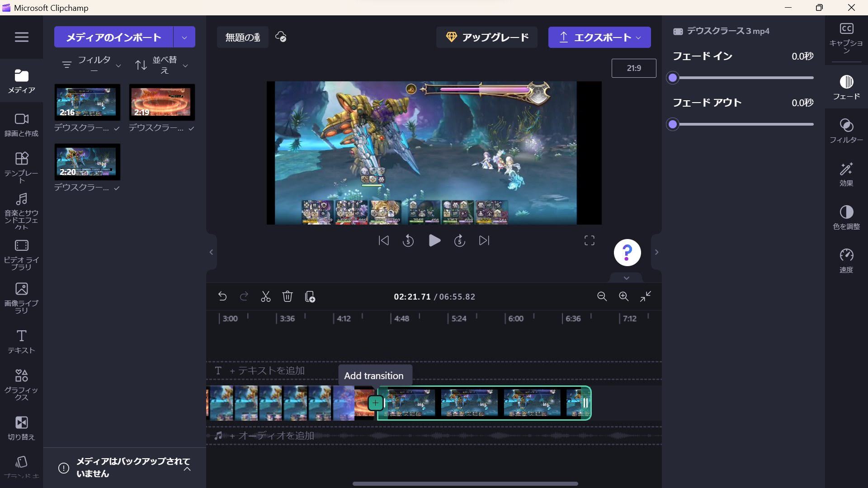Screen dimensions: 868x488
Task: Click アップグレード button
Action: (x=487, y=37)
